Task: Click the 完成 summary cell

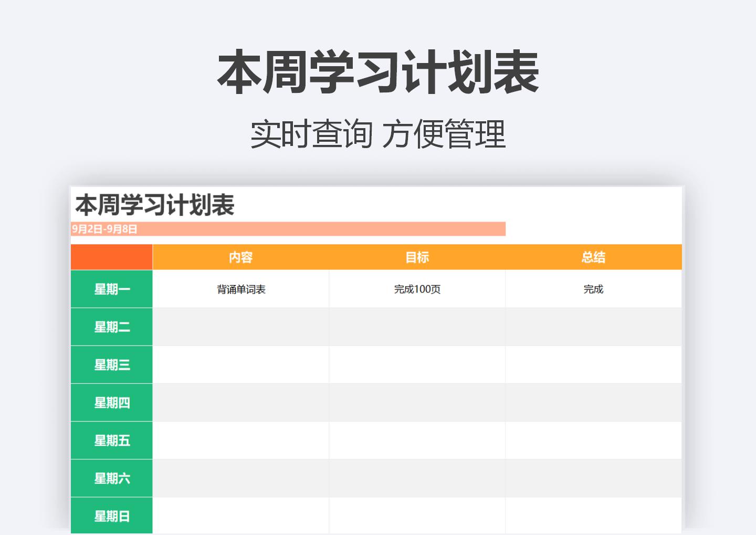Action: tap(593, 289)
